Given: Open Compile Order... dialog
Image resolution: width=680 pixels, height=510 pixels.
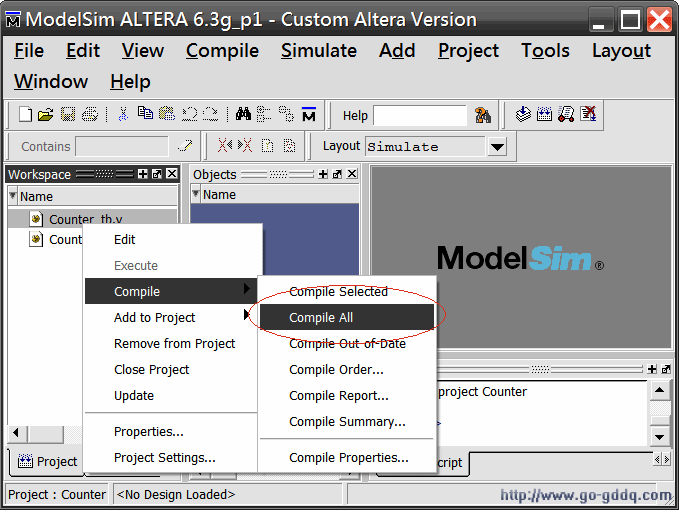Looking at the screenshot, I should (347, 369).
